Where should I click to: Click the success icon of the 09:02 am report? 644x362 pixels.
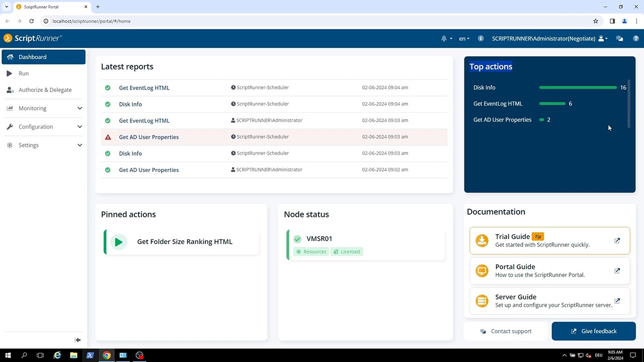coord(108,170)
